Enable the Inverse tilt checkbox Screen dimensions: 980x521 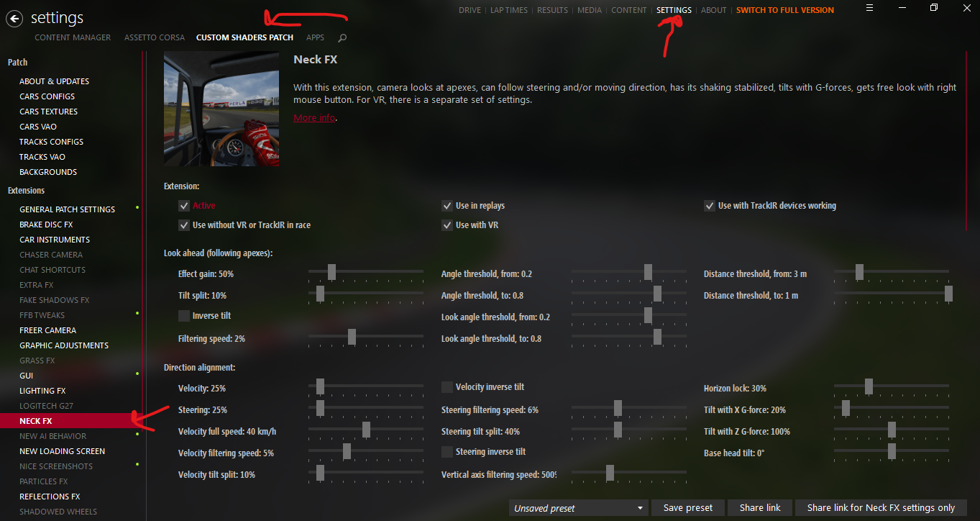(184, 316)
